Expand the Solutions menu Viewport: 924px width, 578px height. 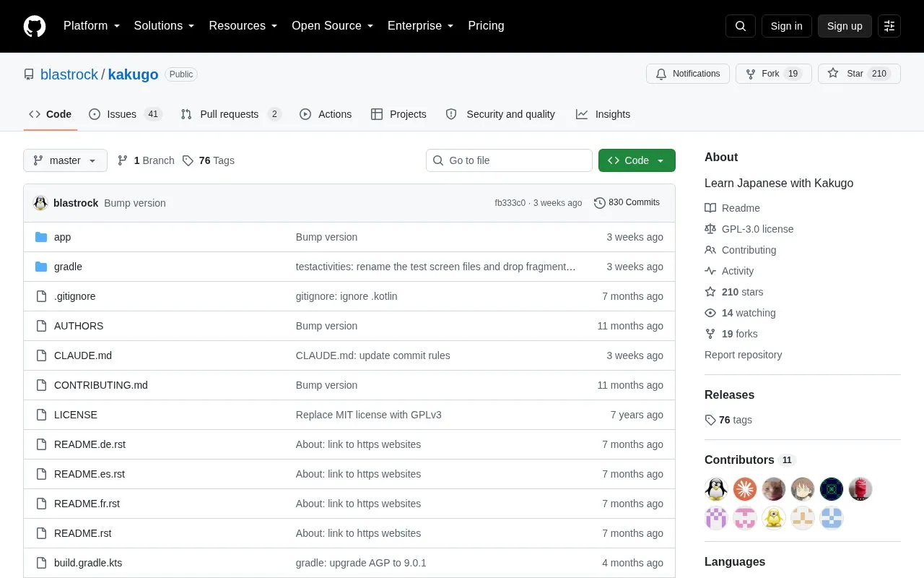(x=164, y=26)
